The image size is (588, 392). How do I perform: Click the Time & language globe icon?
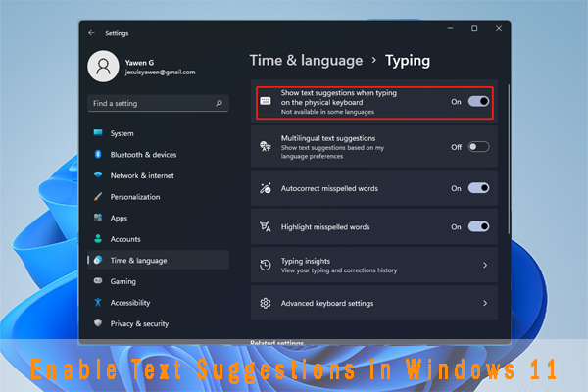[98, 260]
